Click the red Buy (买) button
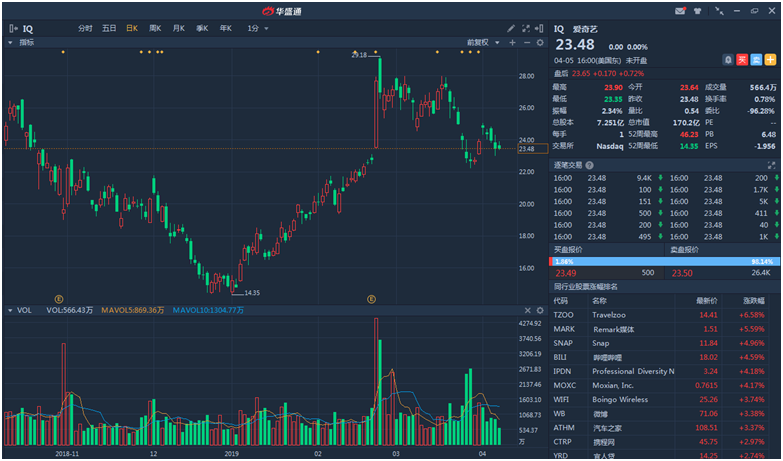 [x=742, y=60]
